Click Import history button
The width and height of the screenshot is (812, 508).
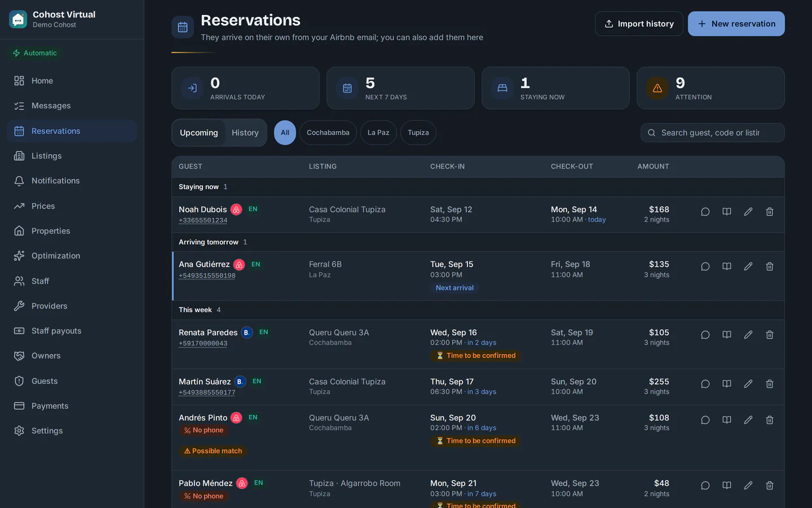point(639,24)
